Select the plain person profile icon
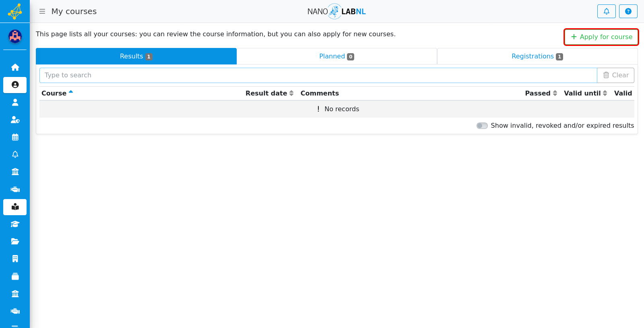Screen dimensions: 644x328 click(x=15, y=102)
